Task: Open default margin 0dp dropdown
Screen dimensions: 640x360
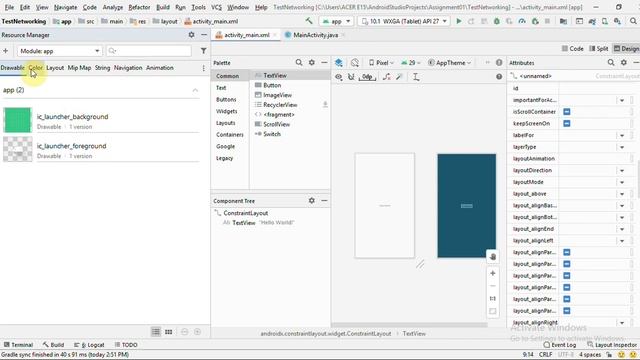Action: (367, 77)
